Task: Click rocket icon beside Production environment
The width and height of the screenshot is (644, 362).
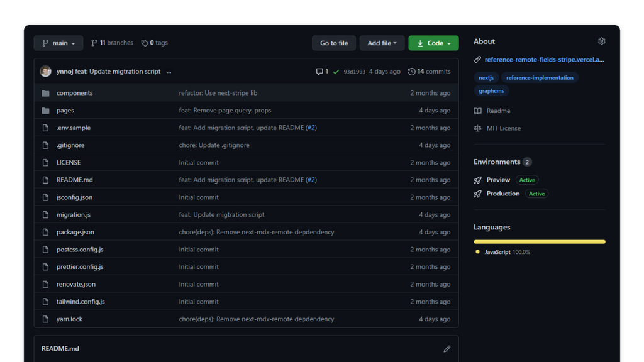Action: click(477, 194)
